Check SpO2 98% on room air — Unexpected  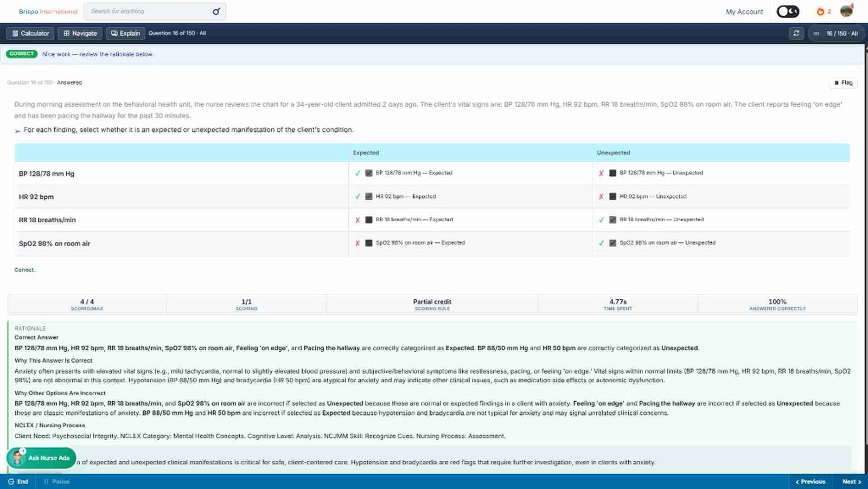[x=612, y=243]
